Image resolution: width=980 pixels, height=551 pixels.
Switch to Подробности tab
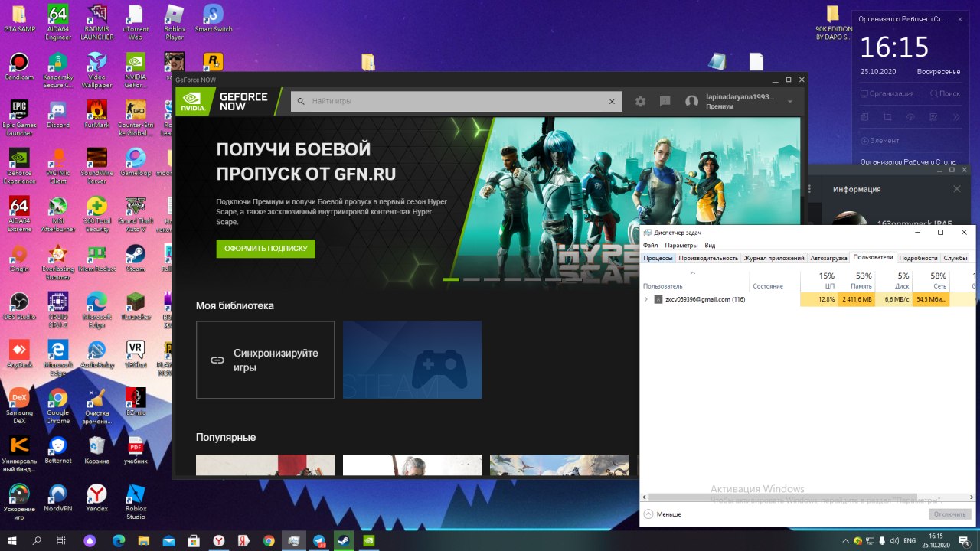(918, 258)
